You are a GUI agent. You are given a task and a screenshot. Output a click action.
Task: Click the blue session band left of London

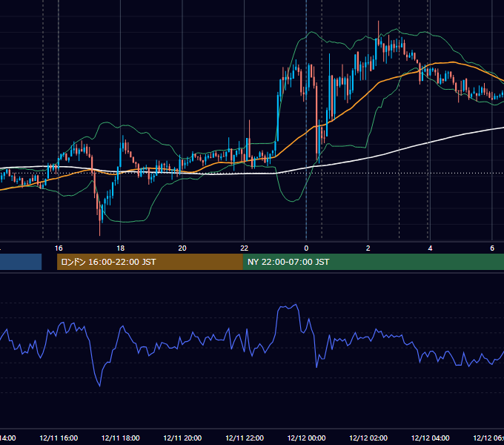point(21,262)
